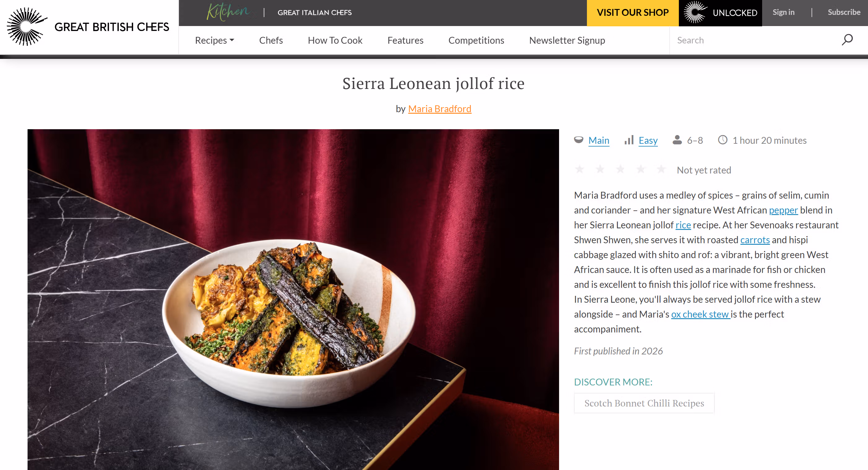Screen dimensions: 868x470
Task: Click the bowl course icon beside Main
Action: 579,140
